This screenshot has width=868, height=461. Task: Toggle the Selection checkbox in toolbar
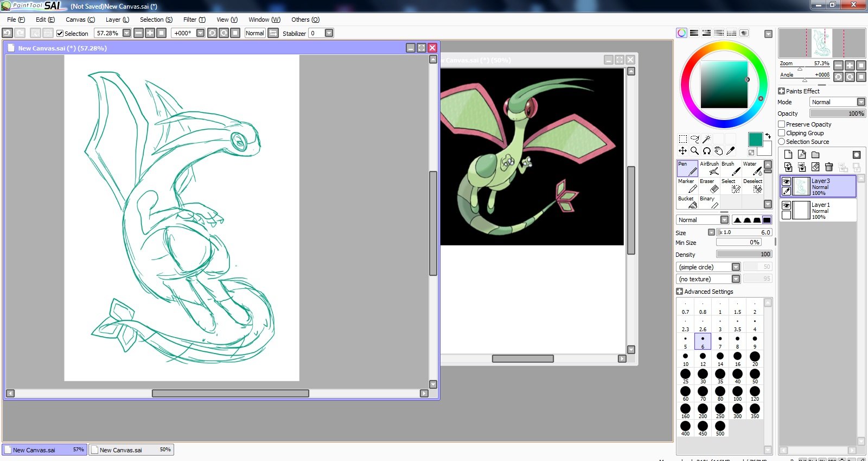point(60,34)
